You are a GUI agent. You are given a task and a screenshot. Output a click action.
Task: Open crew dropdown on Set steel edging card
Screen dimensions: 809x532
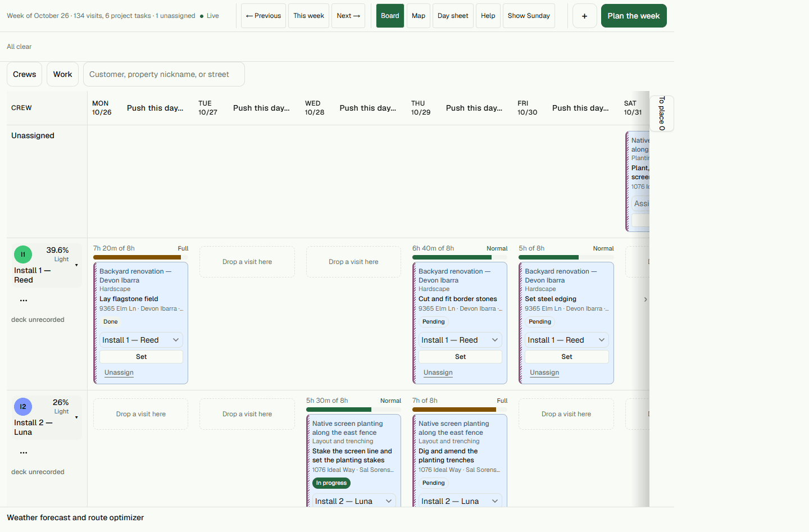click(x=567, y=340)
